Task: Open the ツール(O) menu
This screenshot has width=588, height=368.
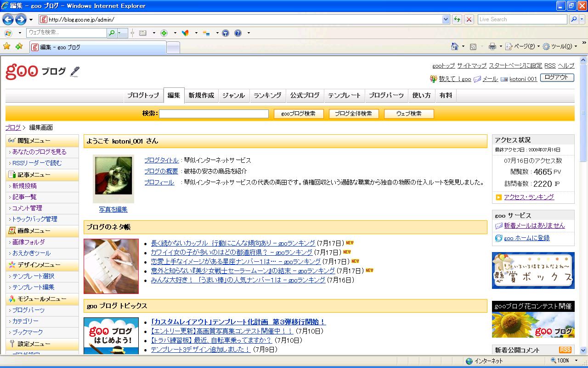Action: [x=560, y=46]
